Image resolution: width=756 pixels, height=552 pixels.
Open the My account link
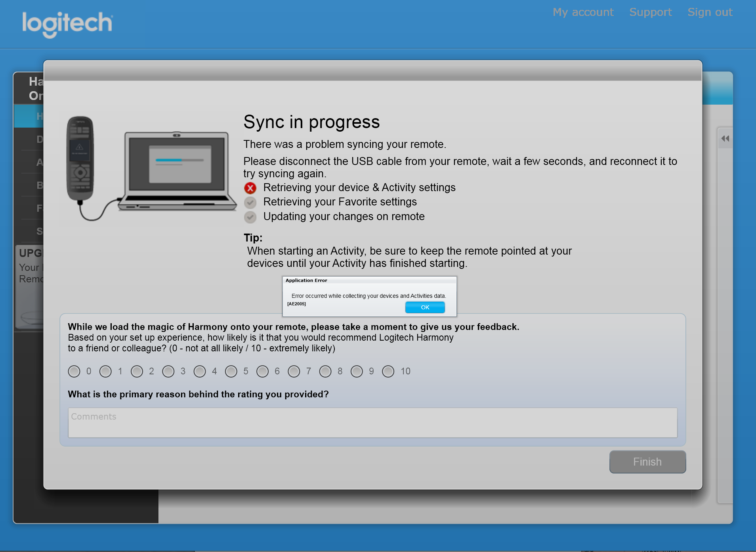point(583,12)
